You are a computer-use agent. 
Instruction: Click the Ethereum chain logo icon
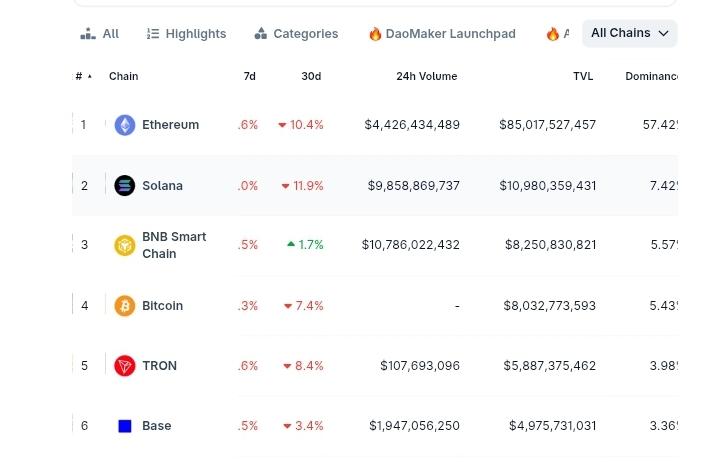tap(124, 125)
